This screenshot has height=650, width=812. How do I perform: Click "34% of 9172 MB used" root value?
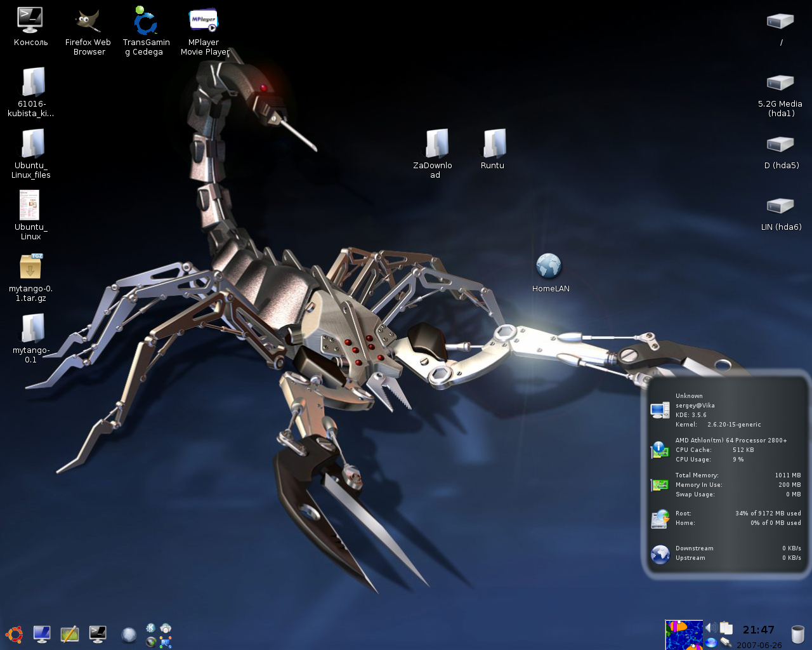pos(768,514)
